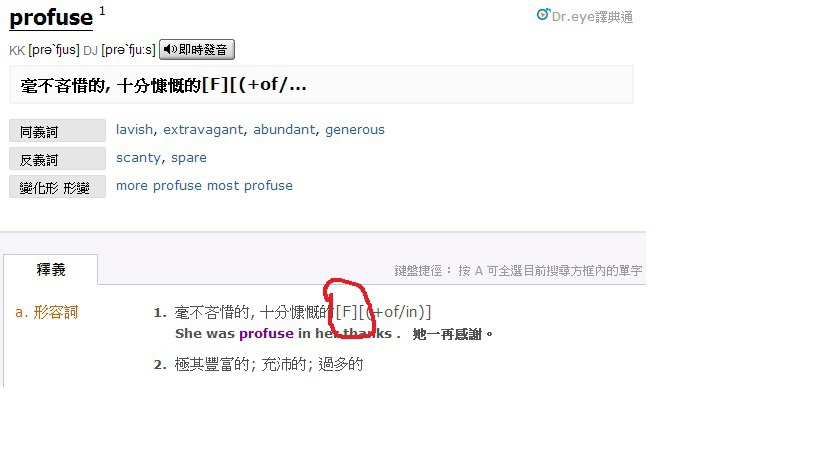The image size is (819, 460).
Task: Open the synonym link lavish
Action: pos(134,129)
